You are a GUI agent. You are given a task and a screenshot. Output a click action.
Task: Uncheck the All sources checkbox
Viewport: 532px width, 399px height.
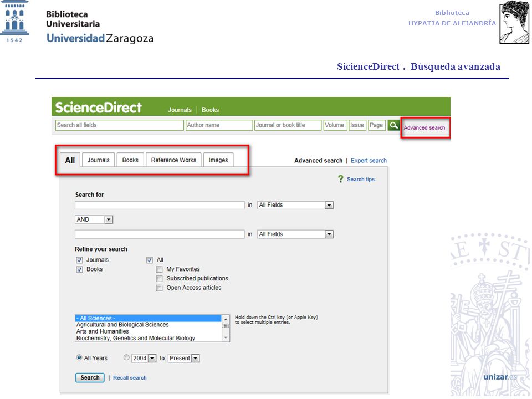[150, 260]
